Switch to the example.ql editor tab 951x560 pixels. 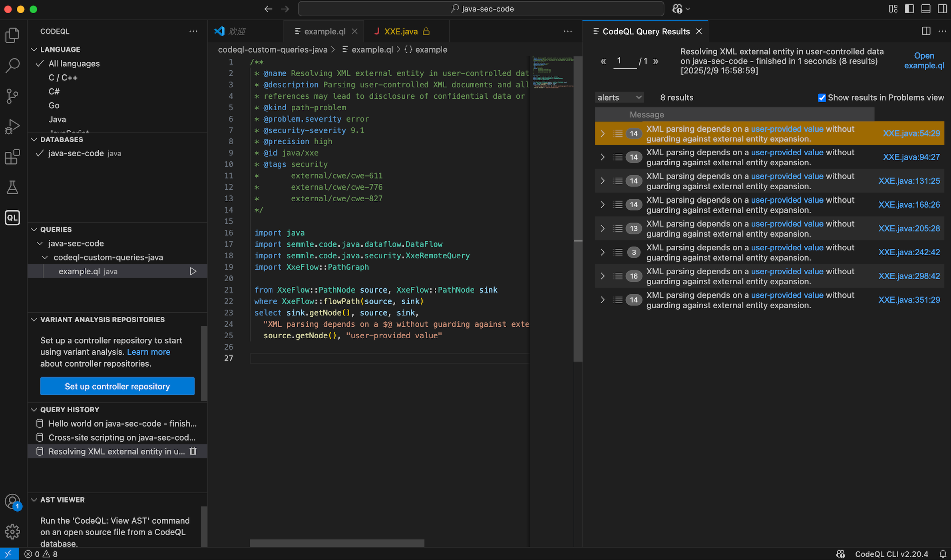pyautogui.click(x=324, y=32)
